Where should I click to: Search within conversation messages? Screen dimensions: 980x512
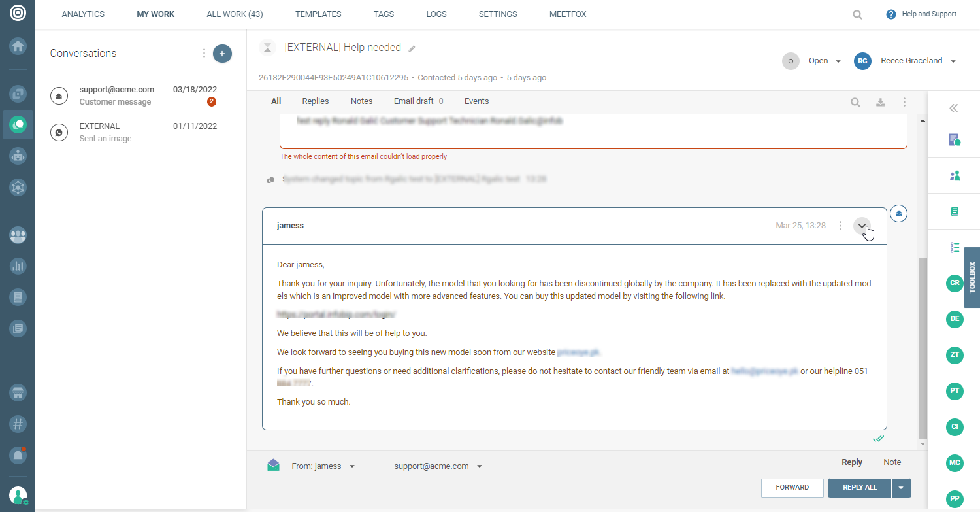(x=855, y=102)
